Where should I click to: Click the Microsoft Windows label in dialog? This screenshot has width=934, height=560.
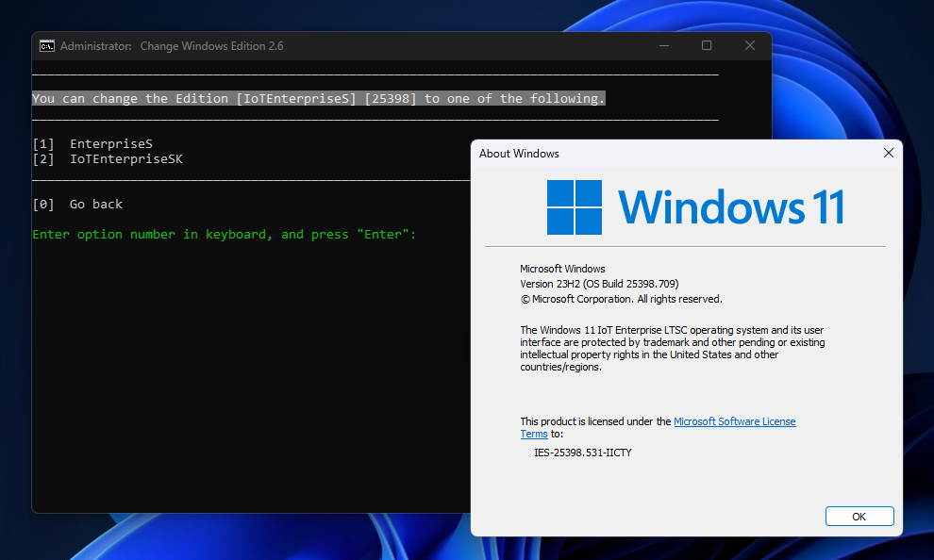pos(562,269)
